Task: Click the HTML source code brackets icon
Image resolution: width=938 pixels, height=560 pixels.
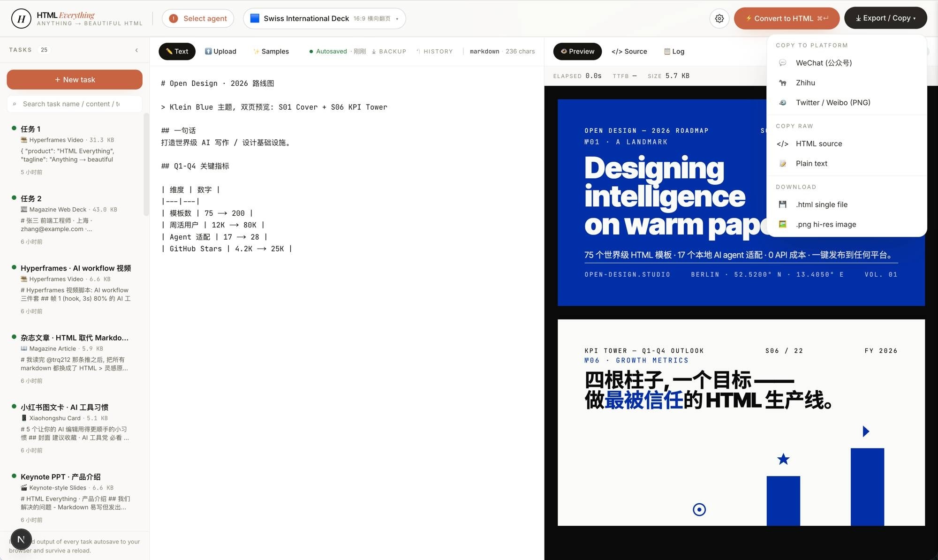Action: click(x=782, y=144)
